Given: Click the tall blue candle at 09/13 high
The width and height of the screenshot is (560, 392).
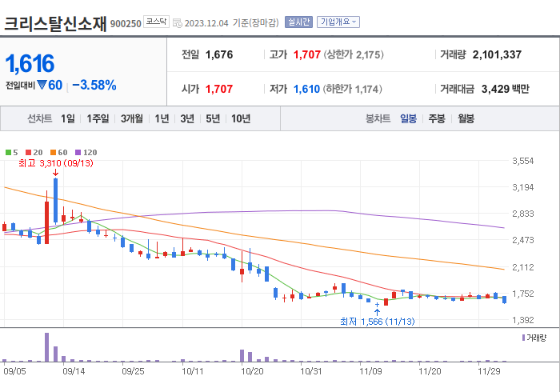Looking at the screenshot, I should [55, 201].
